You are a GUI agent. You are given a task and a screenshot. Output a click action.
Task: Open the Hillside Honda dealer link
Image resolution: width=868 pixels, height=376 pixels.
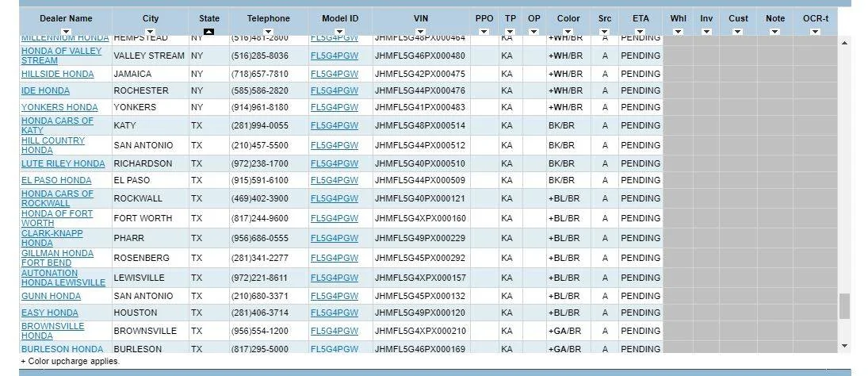[58, 74]
